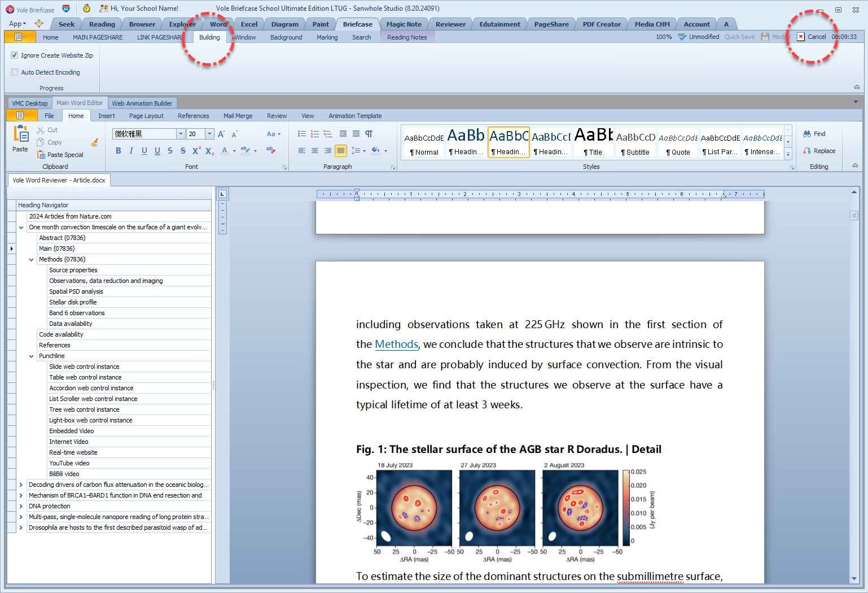Select Stellar disk profile in Heading Navigator

coord(73,302)
